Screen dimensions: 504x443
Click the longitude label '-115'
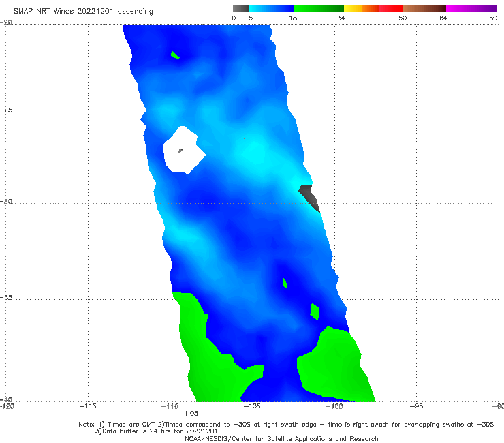pyautogui.click(x=88, y=406)
